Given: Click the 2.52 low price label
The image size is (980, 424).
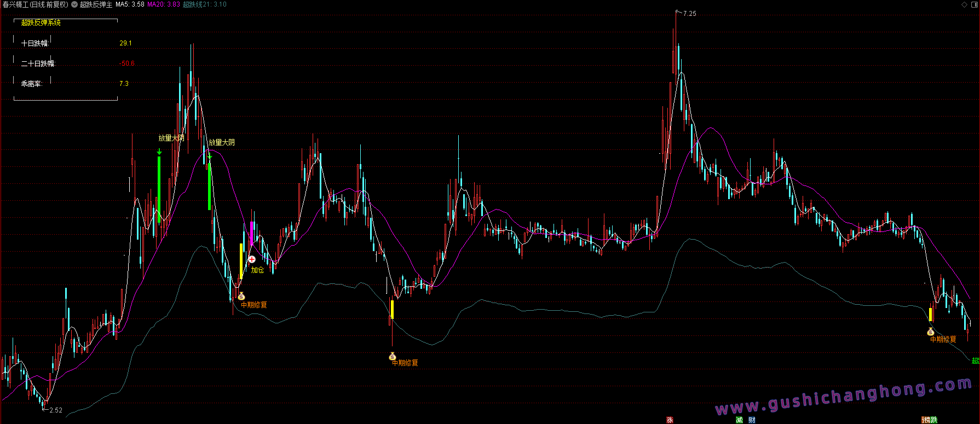Looking at the screenshot, I should click(55, 410).
